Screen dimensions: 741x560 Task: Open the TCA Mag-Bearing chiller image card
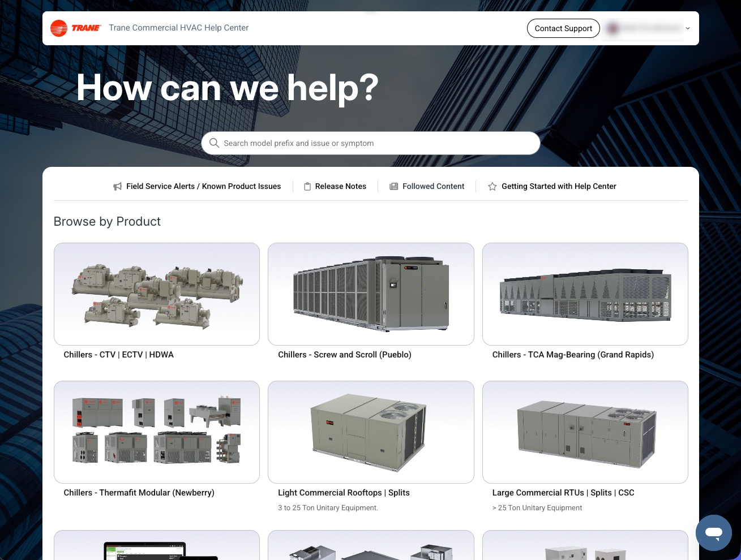pos(585,294)
